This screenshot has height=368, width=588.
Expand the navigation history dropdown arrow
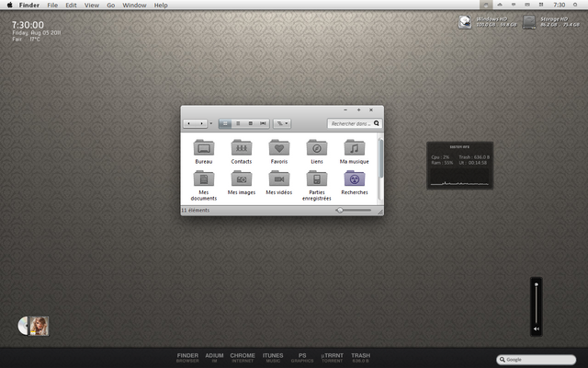coord(210,122)
